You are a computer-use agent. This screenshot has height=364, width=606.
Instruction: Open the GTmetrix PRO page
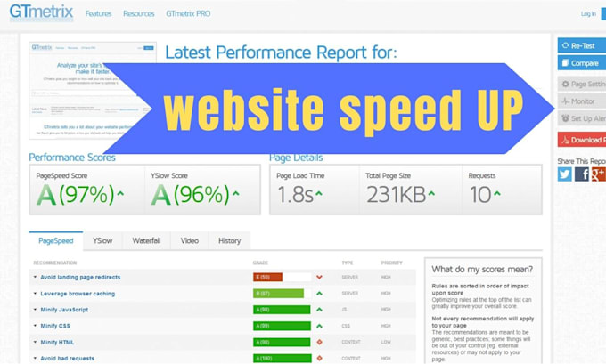[x=188, y=13]
